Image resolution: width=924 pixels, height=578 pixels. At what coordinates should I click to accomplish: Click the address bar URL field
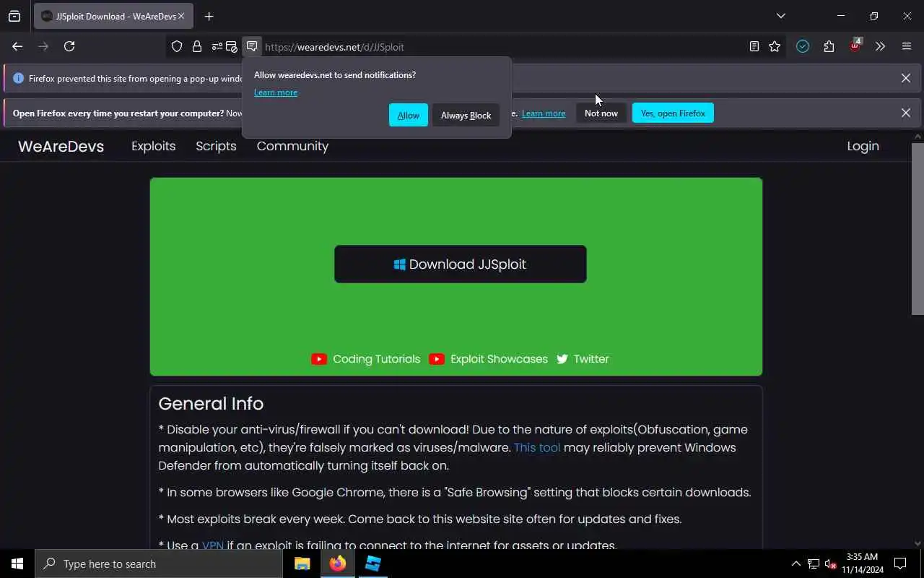(502, 47)
